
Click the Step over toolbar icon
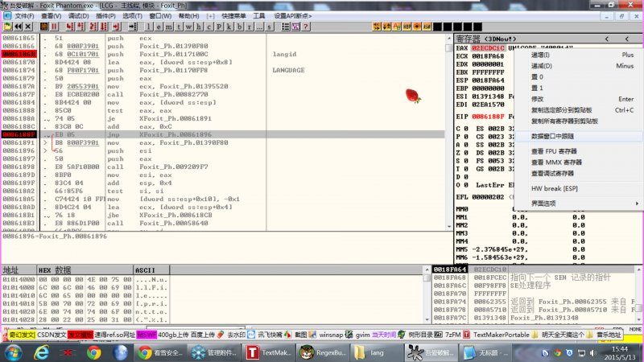[x=80, y=27]
